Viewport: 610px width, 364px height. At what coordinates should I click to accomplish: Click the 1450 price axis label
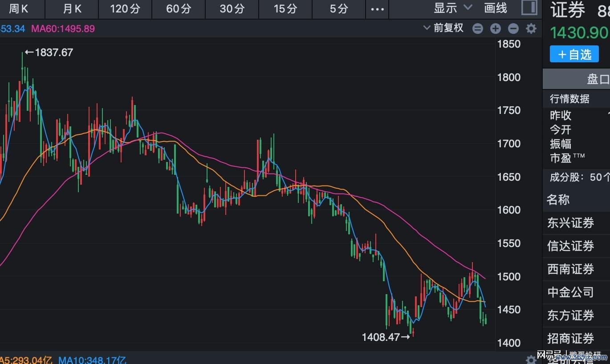(x=509, y=310)
